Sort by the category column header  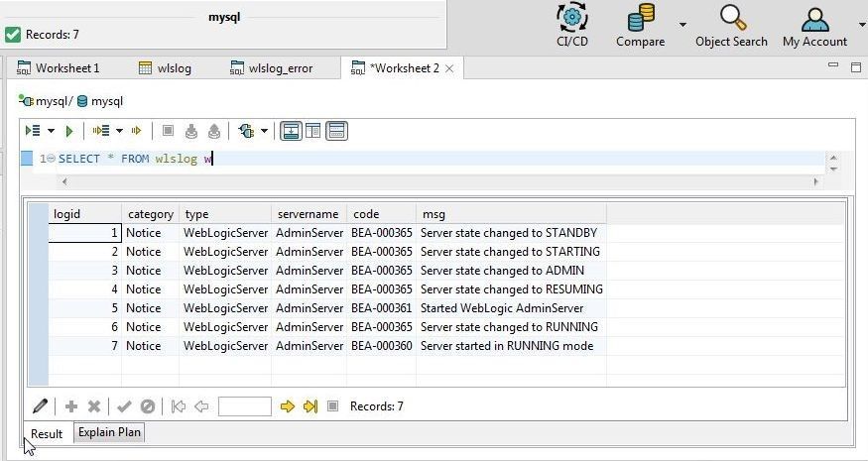(150, 214)
